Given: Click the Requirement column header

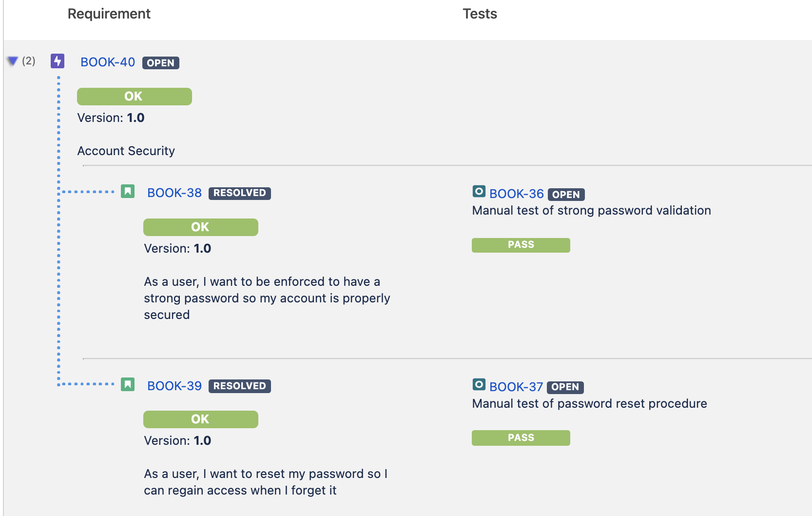Looking at the screenshot, I should [109, 14].
